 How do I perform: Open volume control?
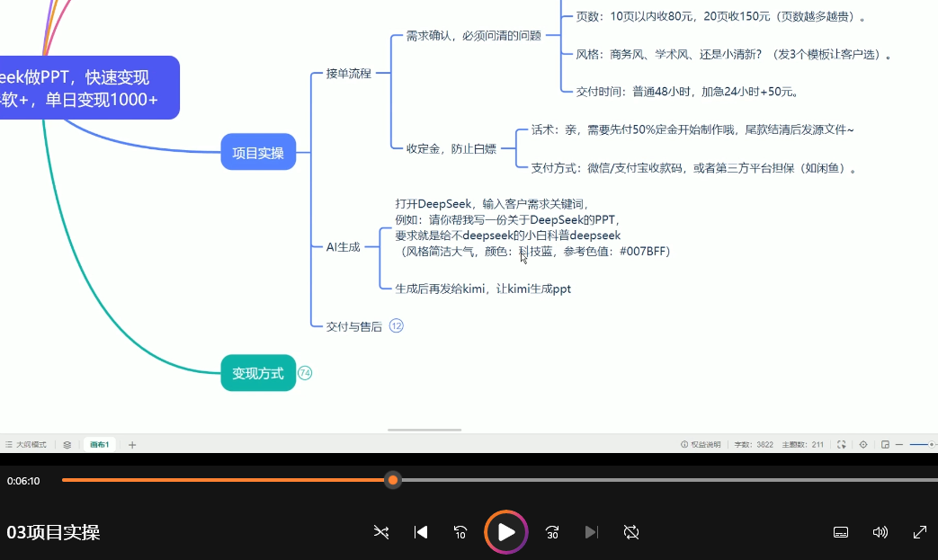click(x=880, y=532)
